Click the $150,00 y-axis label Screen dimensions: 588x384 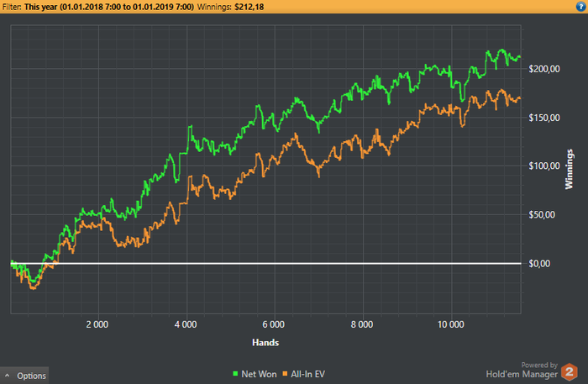pyautogui.click(x=544, y=118)
